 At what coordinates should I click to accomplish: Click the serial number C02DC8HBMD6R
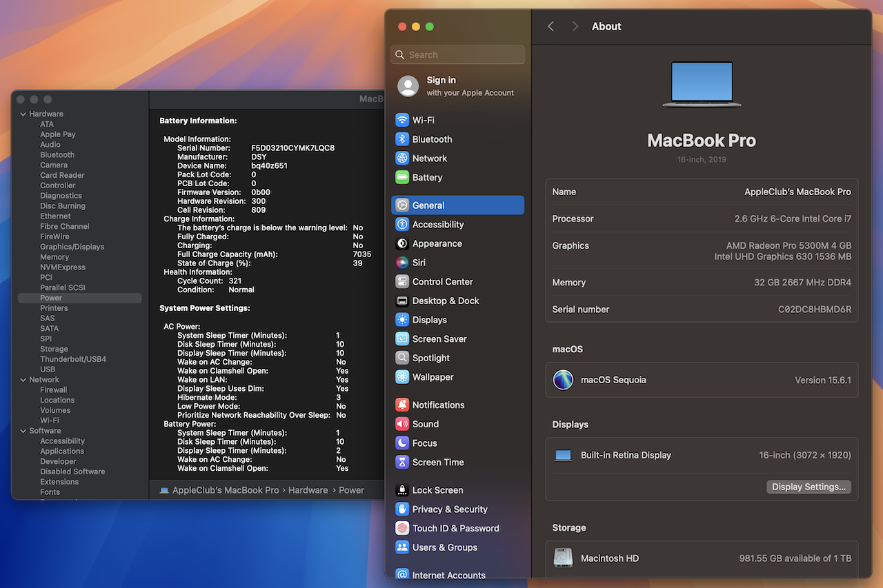click(815, 310)
